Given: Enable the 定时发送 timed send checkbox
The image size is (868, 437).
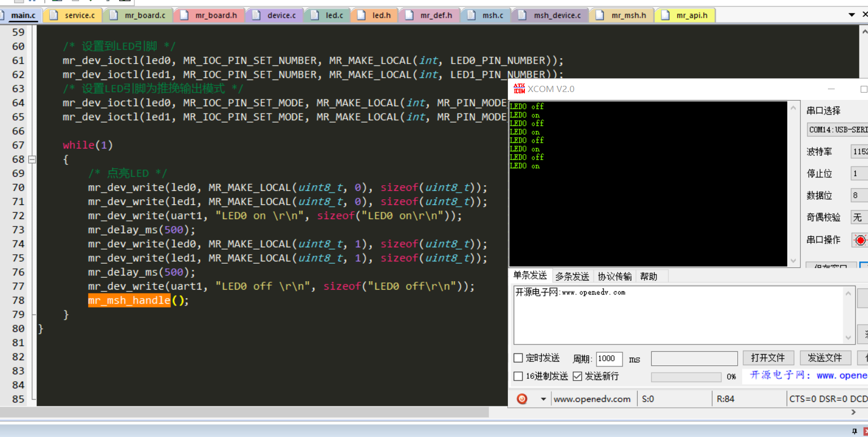Looking at the screenshot, I should point(518,358).
